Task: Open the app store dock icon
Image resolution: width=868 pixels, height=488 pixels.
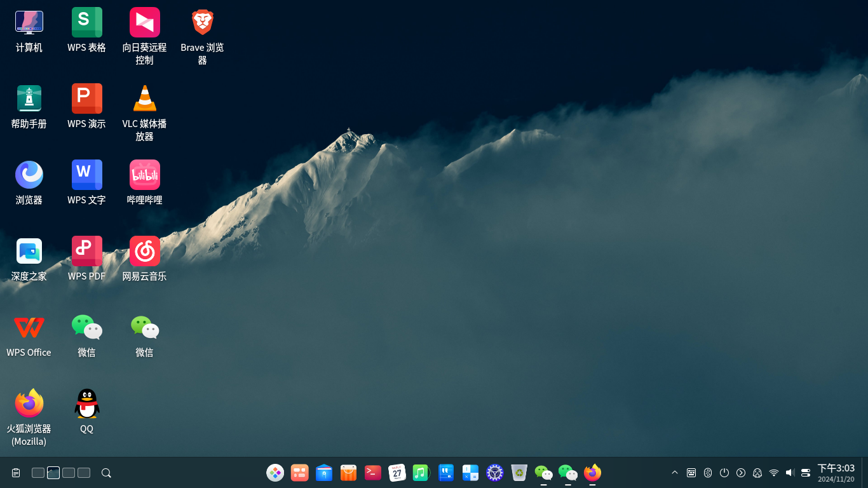Action: [x=348, y=473]
